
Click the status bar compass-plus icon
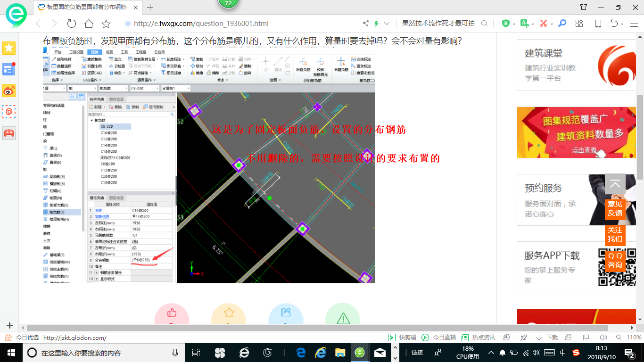pyautogui.click(x=507, y=337)
